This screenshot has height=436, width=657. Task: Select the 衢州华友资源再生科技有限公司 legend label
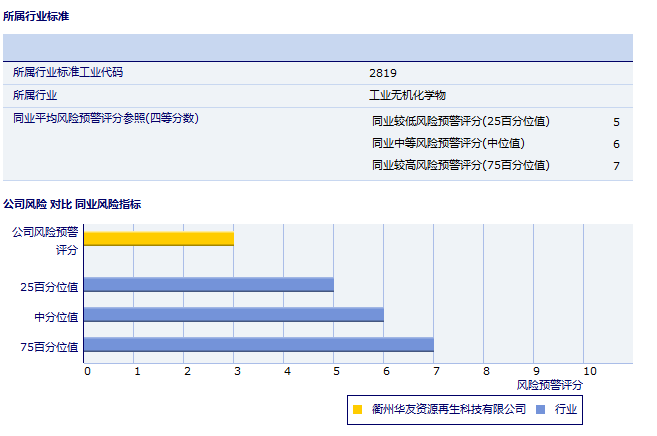coord(448,409)
